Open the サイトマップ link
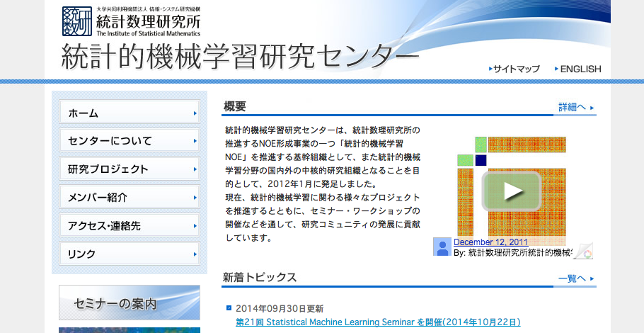644x333 pixels. click(x=517, y=69)
